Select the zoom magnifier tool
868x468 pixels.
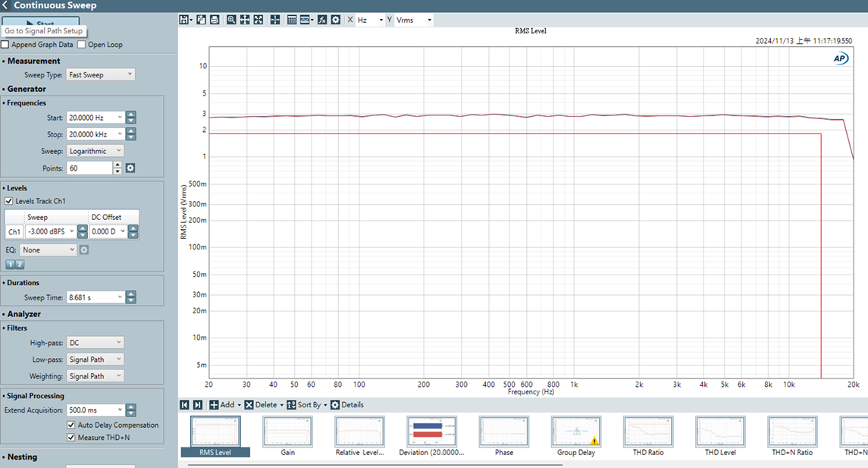(x=231, y=20)
